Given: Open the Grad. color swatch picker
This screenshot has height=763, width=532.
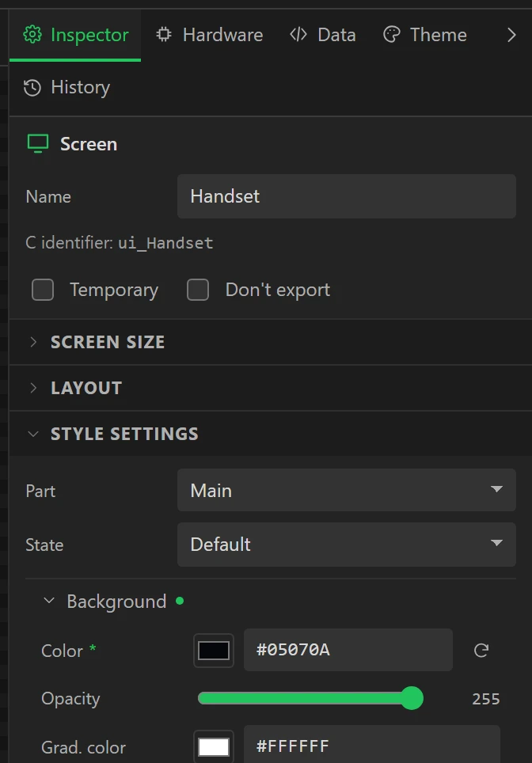Looking at the screenshot, I should click(x=214, y=746).
